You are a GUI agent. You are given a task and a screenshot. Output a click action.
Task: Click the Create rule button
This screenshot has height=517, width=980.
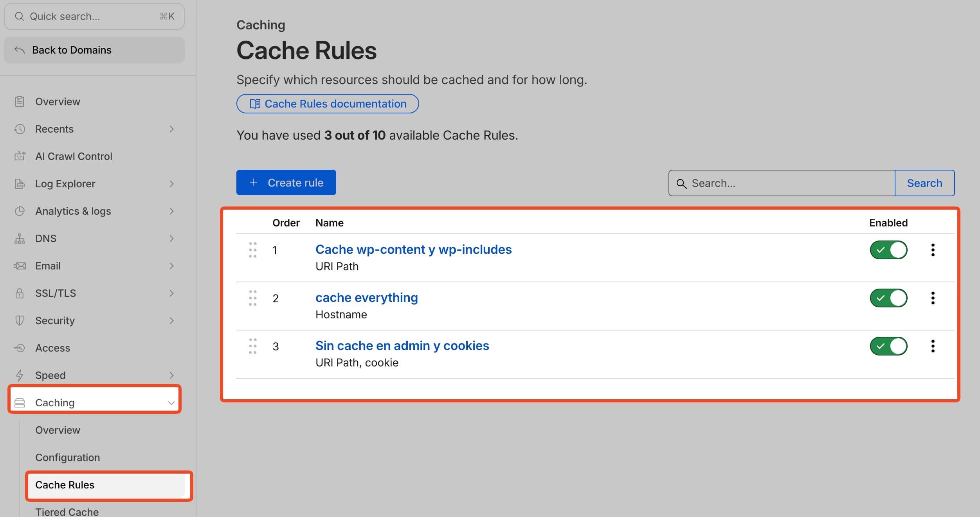point(286,183)
